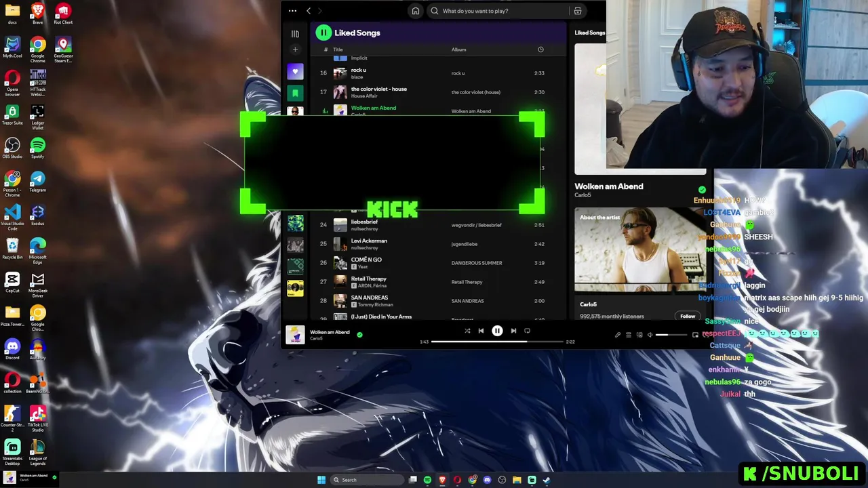Image resolution: width=868 pixels, height=488 pixels.
Task: Open the Brave desktop shortcut
Action: coord(38,14)
